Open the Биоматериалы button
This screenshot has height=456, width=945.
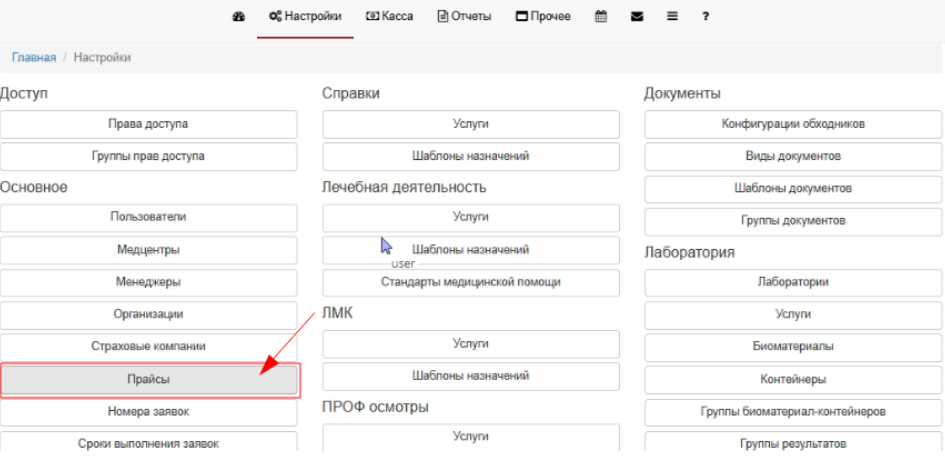click(793, 346)
